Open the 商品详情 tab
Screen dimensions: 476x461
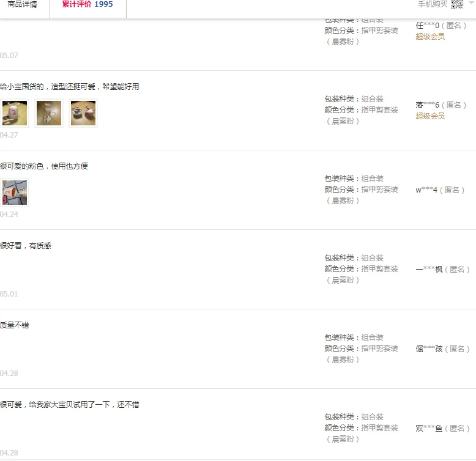22,4
